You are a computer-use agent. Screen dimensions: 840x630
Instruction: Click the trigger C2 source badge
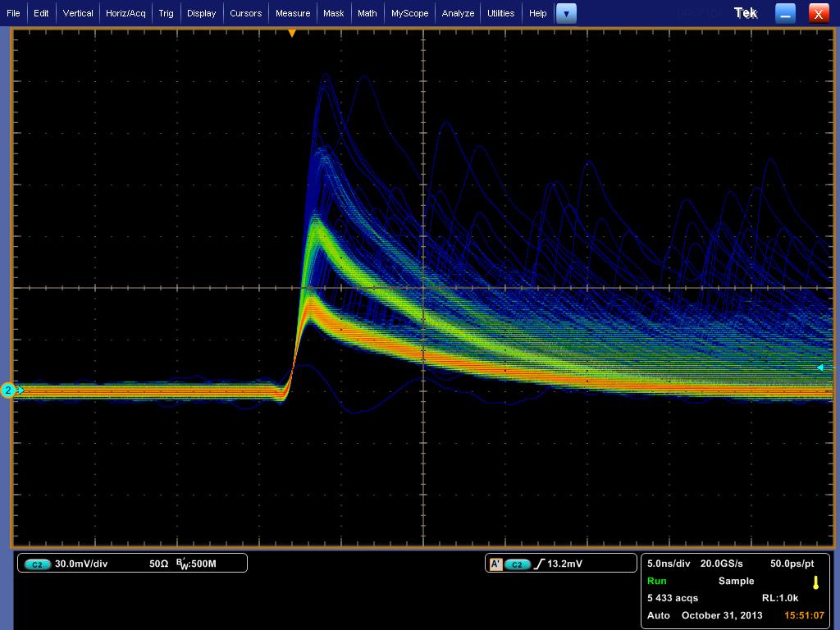click(x=517, y=564)
